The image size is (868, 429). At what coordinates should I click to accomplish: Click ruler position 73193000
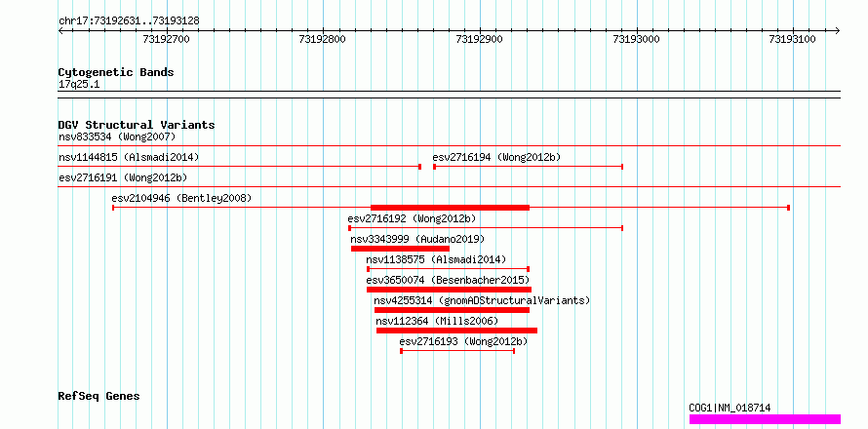(637, 39)
